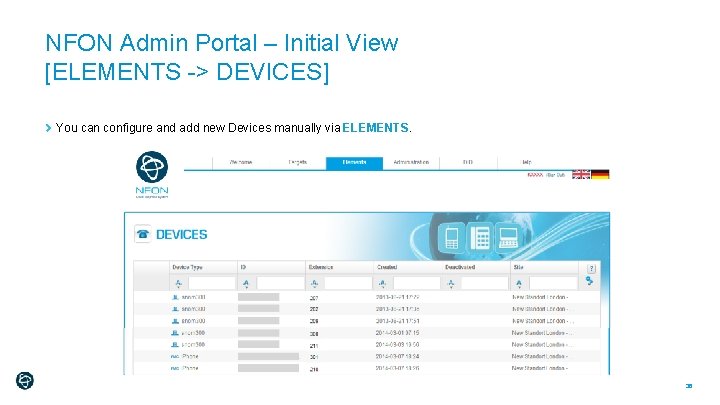Screen dimensions: 720x405
Task: Open the filter operator dropdown for Deactivated
Action: (x=451, y=284)
